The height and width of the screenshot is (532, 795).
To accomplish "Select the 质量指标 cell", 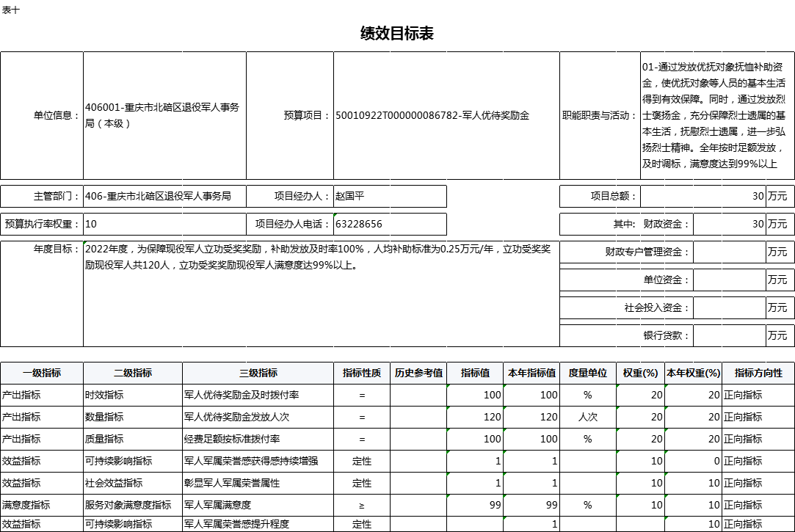I will point(133,440).
